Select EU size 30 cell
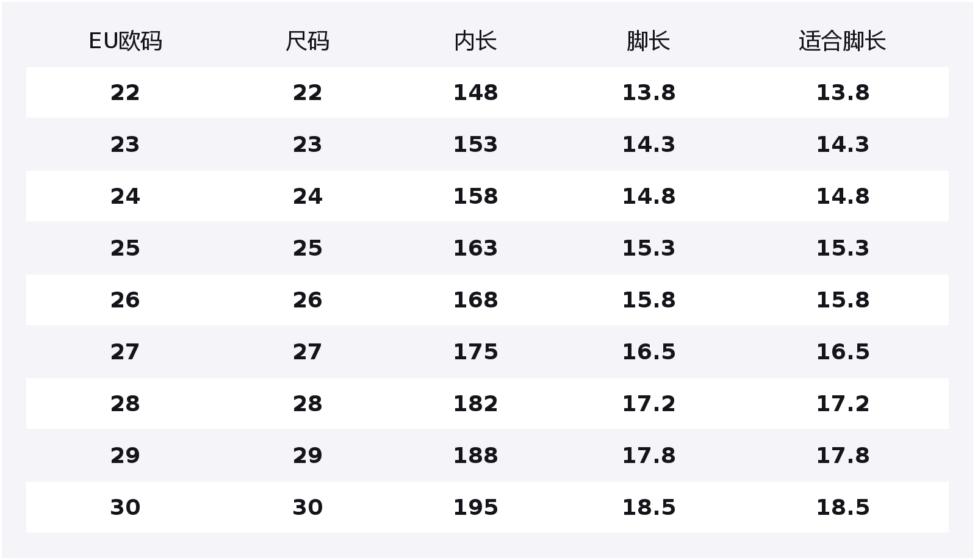The width and height of the screenshot is (975, 560). (x=125, y=508)
